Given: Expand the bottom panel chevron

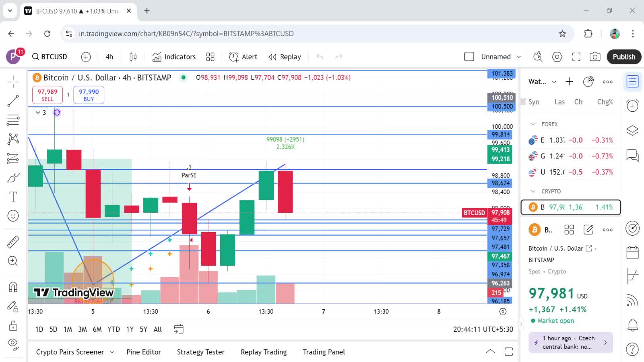Looking at the screenshot, I should coord(490,352).
